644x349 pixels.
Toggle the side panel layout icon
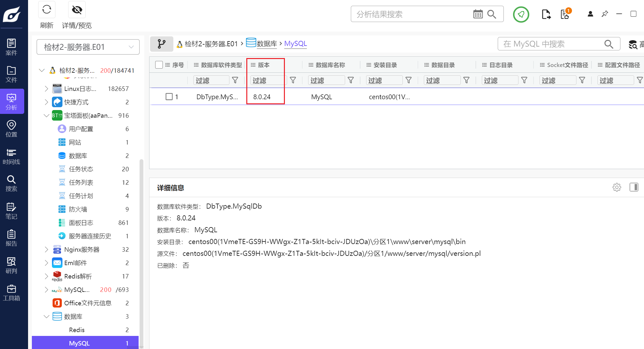pyautogui.click(x=634, y=187)
